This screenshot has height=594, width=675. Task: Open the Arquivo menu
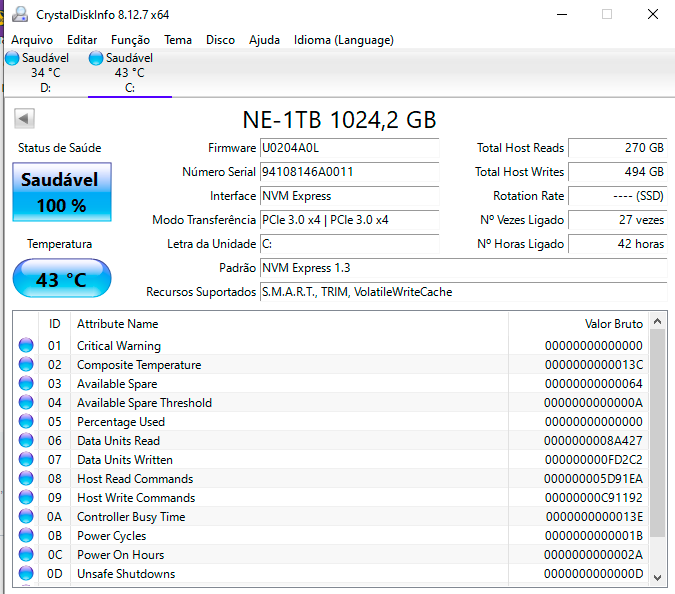point(32,40)
